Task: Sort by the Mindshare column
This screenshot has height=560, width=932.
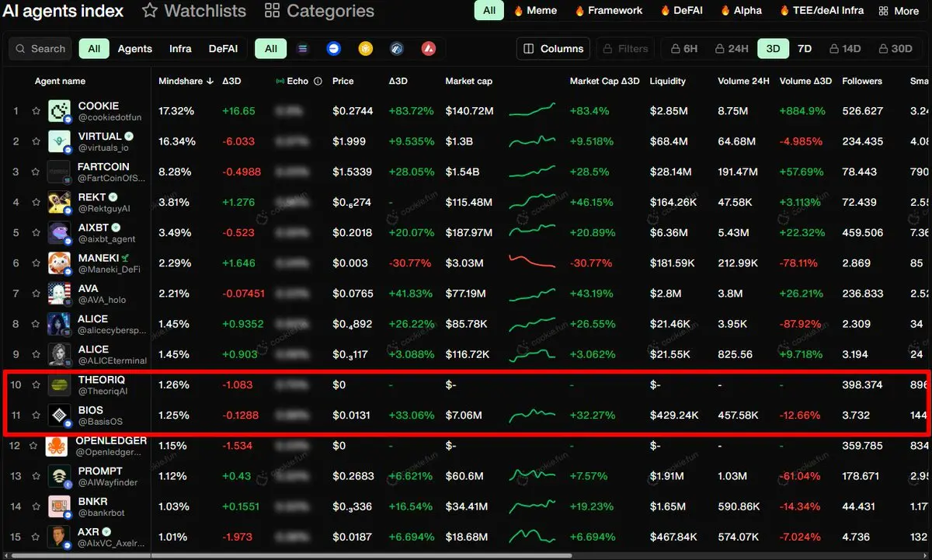Action: click(186, 81)
